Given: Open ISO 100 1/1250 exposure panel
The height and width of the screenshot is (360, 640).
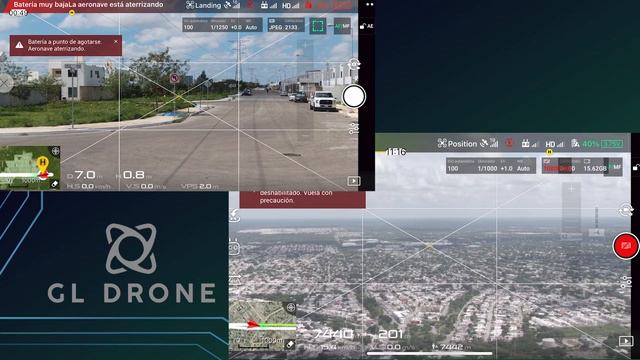Looking at the screenshot, I should (222, 25).
